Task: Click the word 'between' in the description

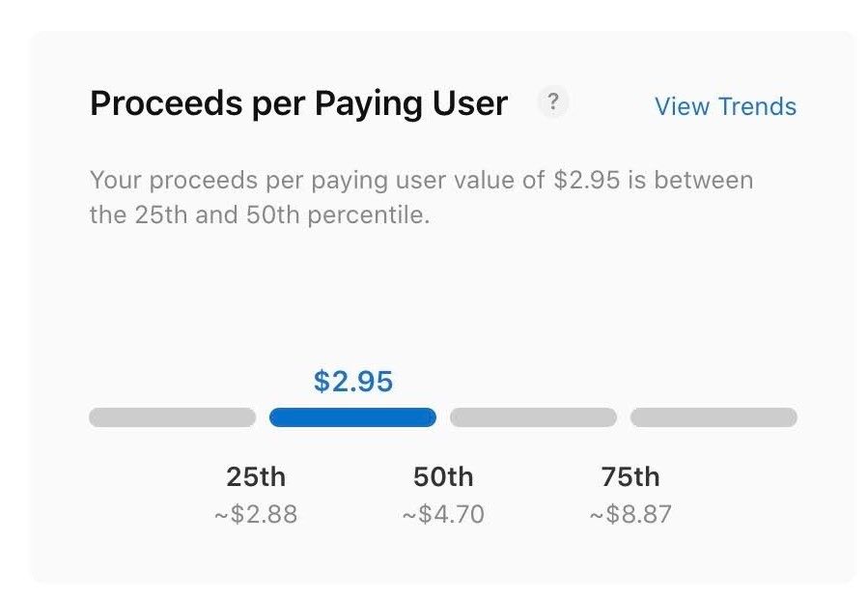Action: click(x=703, y=180)
